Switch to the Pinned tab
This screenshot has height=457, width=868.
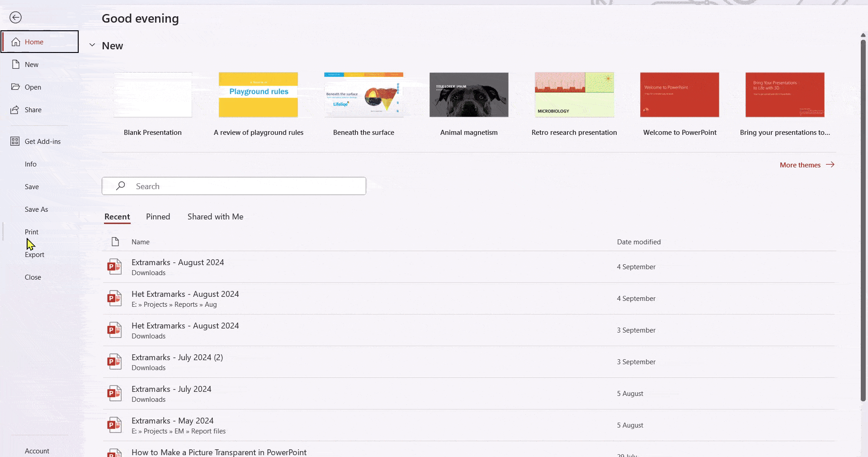(157, 217)
